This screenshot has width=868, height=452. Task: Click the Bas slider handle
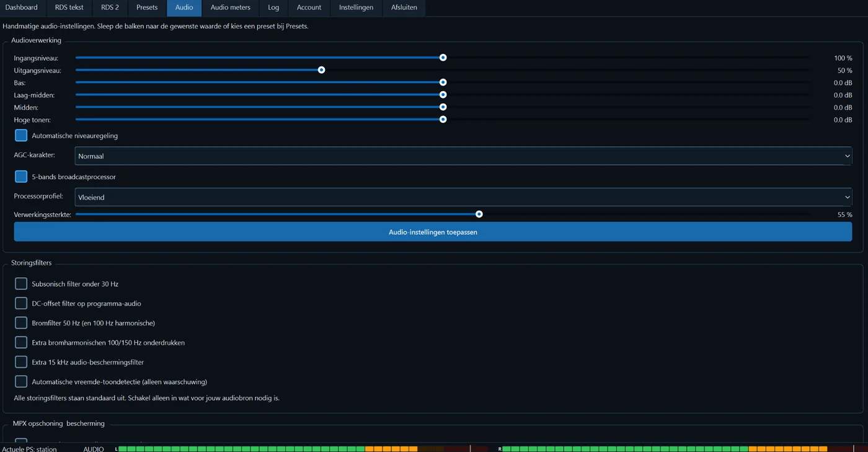(443, 82)
